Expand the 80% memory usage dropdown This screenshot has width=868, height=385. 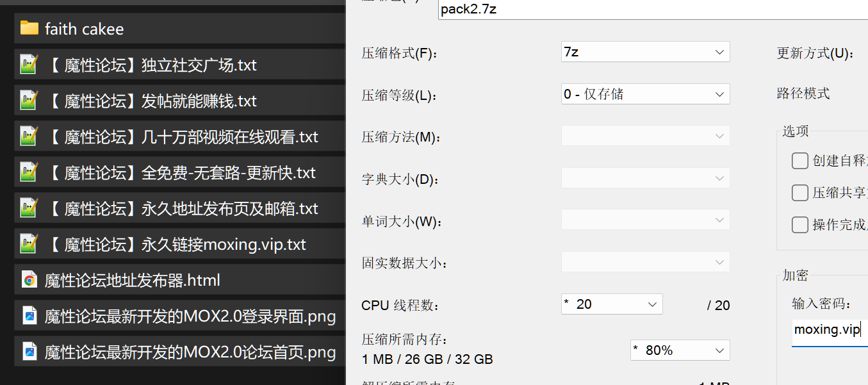pos(680,350)
